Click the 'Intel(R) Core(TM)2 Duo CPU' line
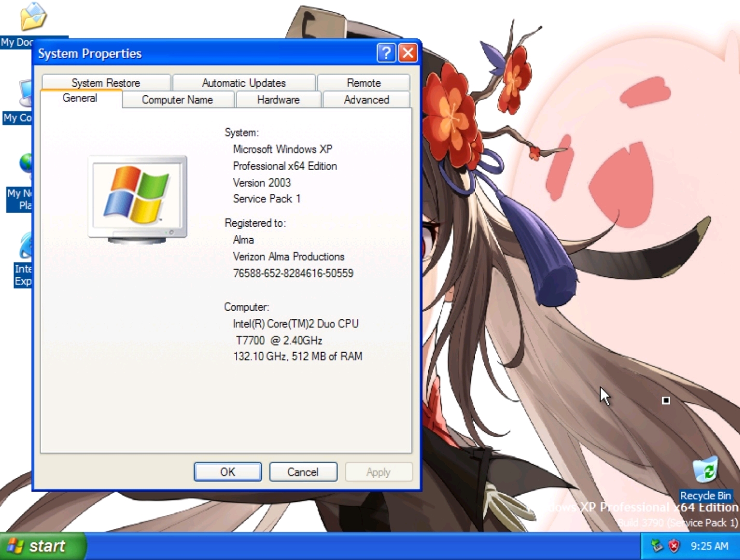 [296, 324]
